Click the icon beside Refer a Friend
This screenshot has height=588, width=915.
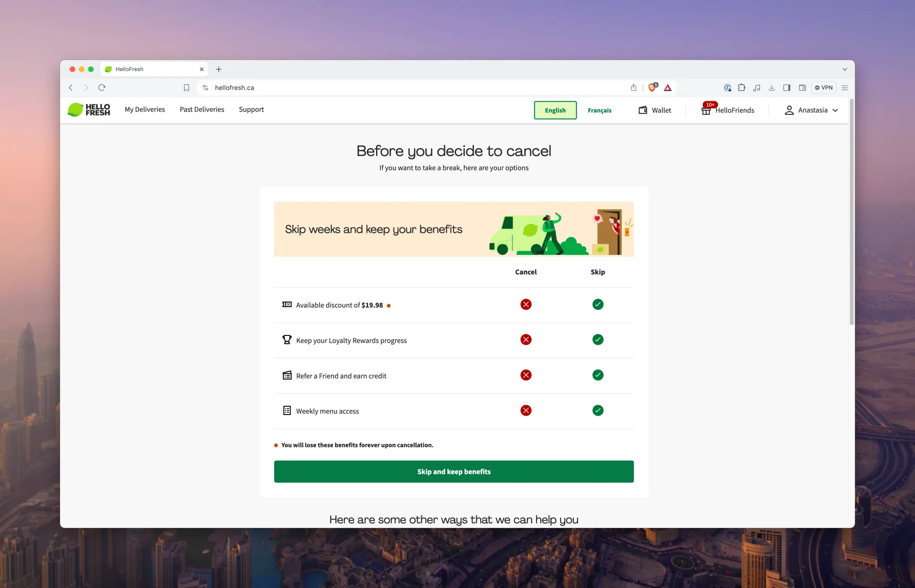[287, 375]
